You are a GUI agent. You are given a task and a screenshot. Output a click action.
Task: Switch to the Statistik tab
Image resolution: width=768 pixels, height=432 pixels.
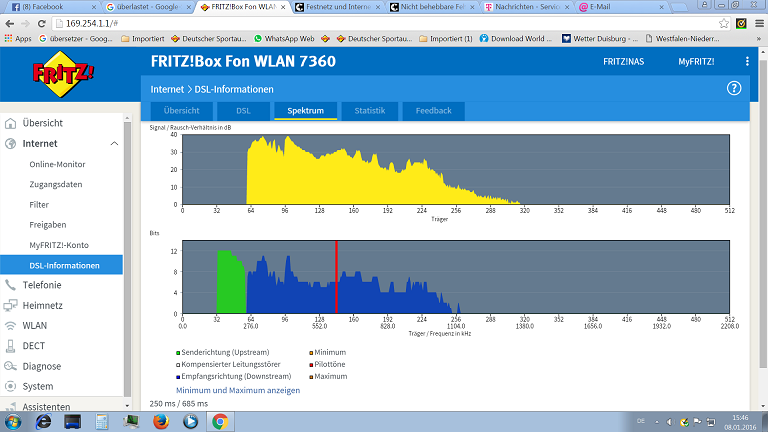point(369,111)
